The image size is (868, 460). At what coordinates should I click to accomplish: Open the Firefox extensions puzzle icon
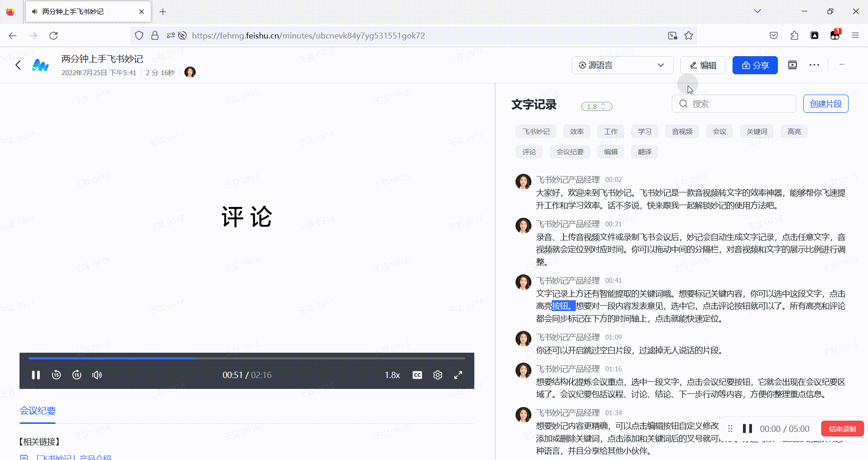tap(794, 36)
